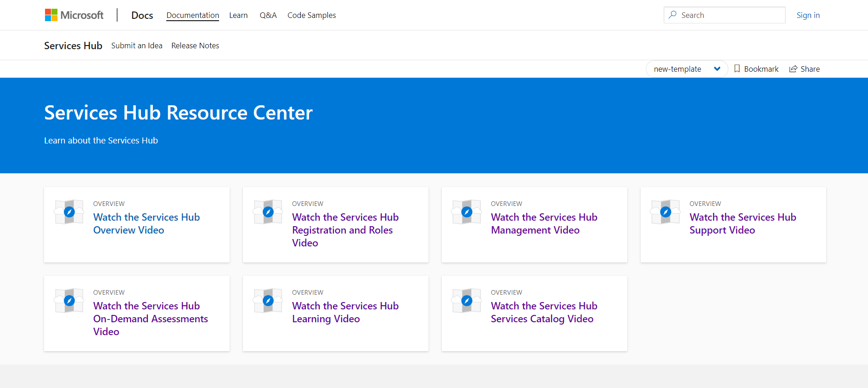The width and height of the screenshot is (868, 388).
Task: Click the Share icon
Action: click(793, 69)
